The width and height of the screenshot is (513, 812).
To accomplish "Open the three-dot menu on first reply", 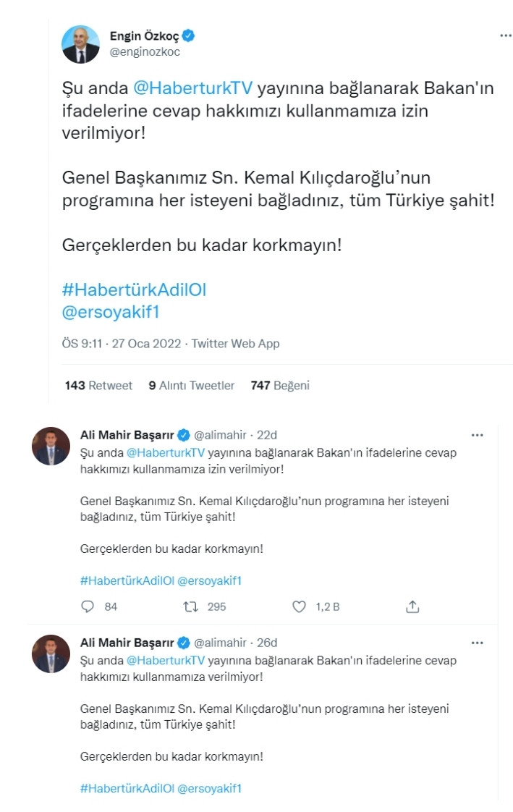I will pyautogui.click(x=478, y=434).
